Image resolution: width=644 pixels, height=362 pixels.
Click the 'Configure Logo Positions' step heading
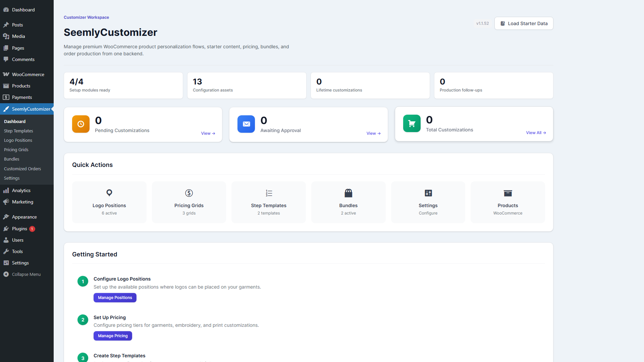(x=122, y=279)
